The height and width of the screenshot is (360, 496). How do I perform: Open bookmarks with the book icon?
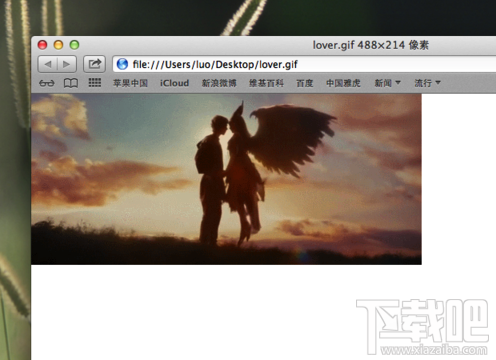(x=71, y=83)
